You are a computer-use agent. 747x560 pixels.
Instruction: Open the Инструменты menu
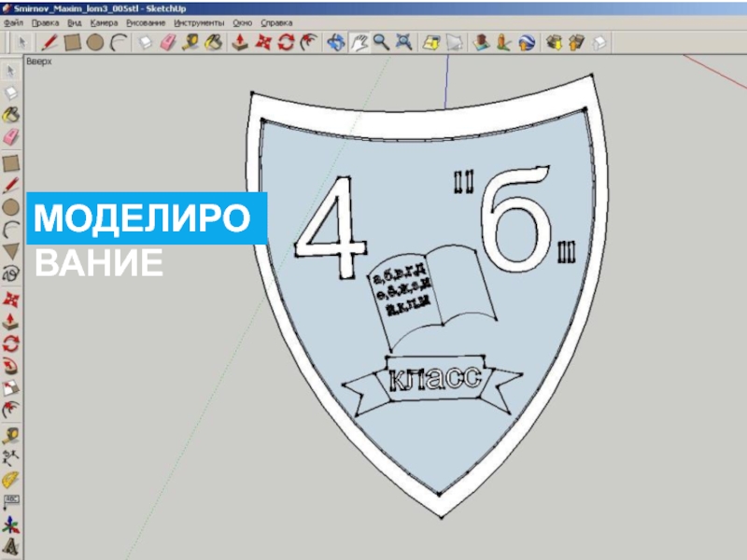click(x=199, y=22)
